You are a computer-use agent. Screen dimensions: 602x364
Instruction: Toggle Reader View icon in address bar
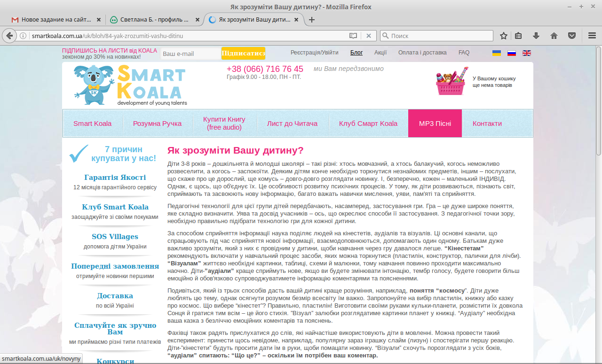353,36
